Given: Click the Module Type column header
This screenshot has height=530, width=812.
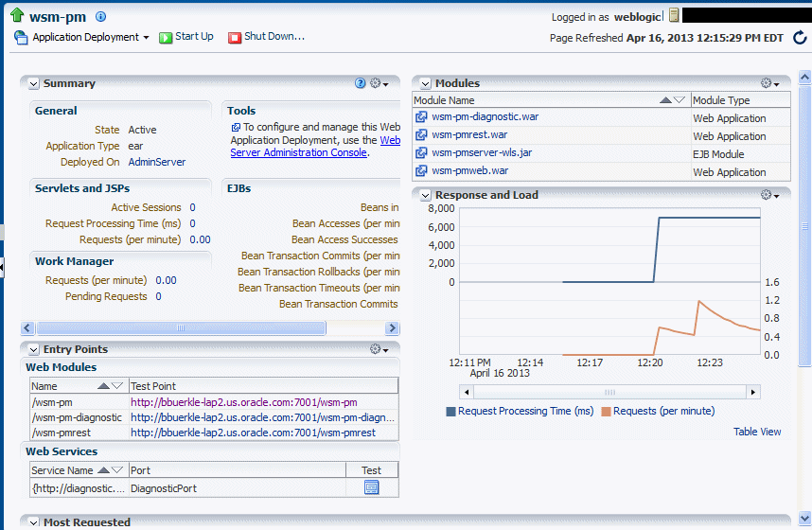Looking at the screenshot, I should coord(740,100).
